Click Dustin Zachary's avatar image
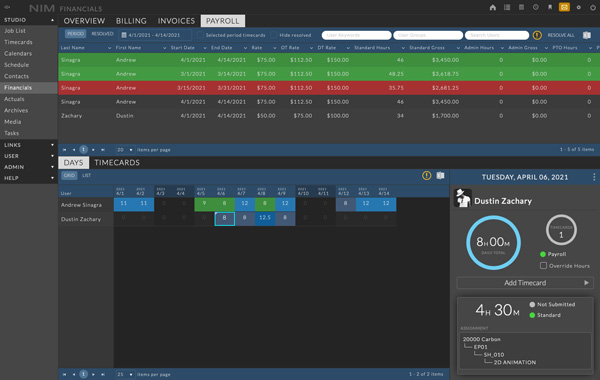Screen dimensions: 600x380 coord(463,198)
